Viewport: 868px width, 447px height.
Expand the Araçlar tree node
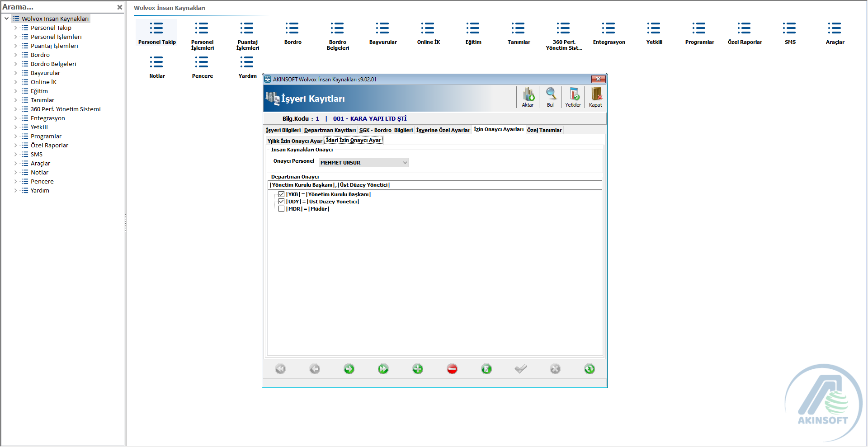click(15, 163)
